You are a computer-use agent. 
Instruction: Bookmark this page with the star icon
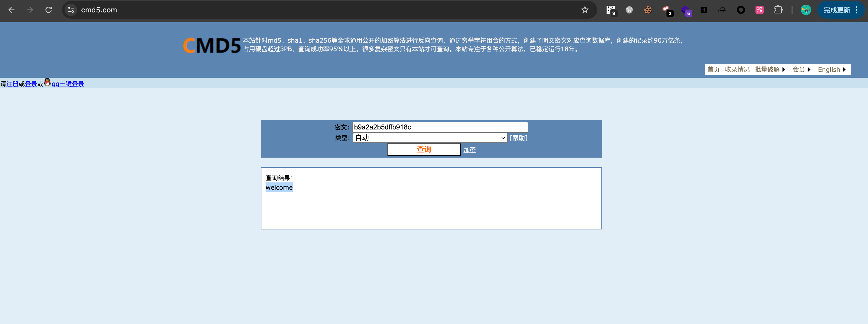585,10
